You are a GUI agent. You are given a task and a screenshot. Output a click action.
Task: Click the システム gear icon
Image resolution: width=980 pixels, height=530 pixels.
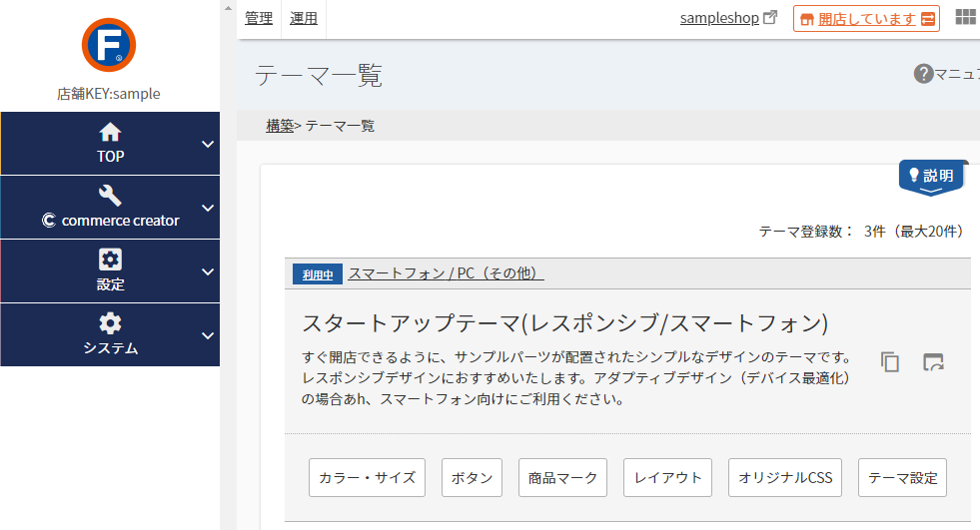(110, 323)
